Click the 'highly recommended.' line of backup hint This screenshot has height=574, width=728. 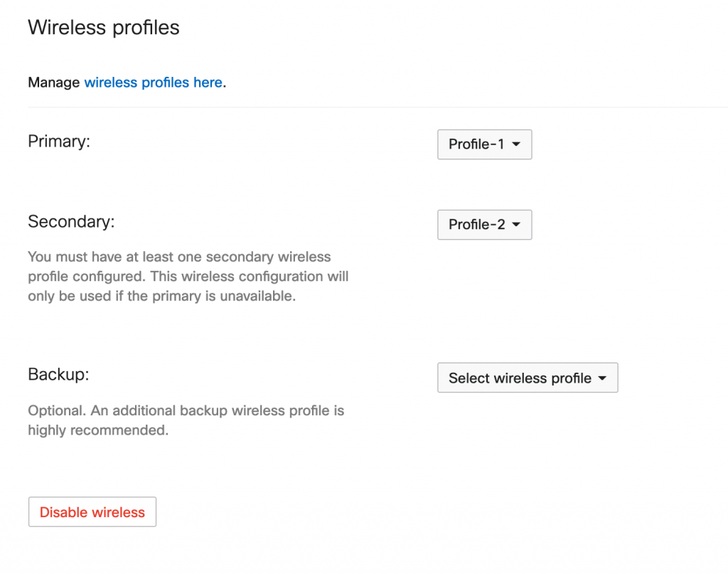pyautogui.click(x=98, y=430)
